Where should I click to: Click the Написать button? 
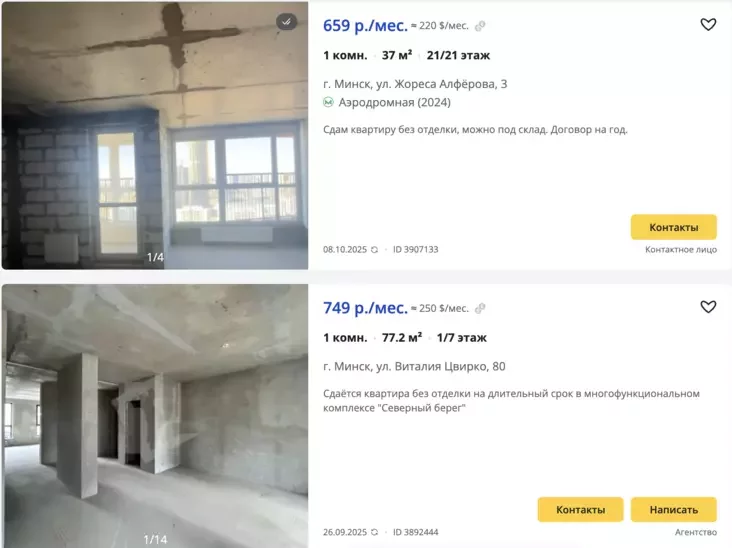674,510
